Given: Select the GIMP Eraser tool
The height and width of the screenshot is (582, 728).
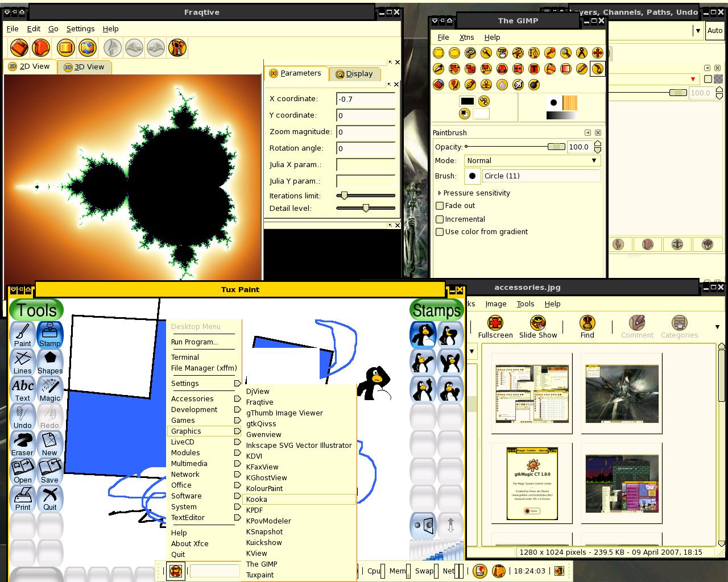Looking at the screenshot, I should click(x=439, y=85).
